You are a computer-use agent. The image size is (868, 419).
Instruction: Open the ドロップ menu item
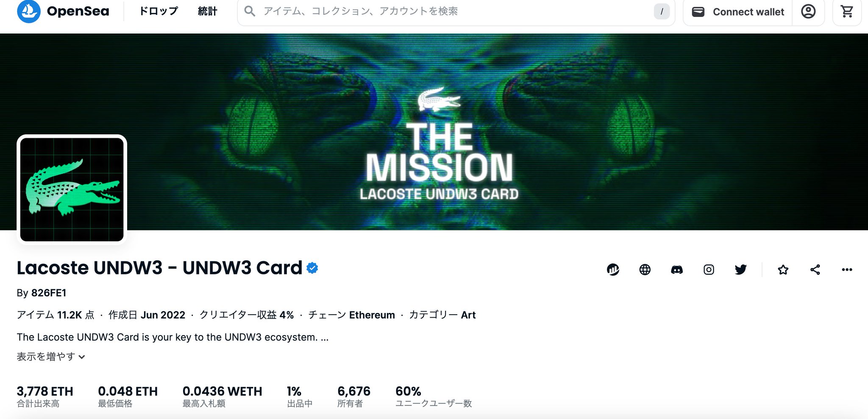[159, 11]
